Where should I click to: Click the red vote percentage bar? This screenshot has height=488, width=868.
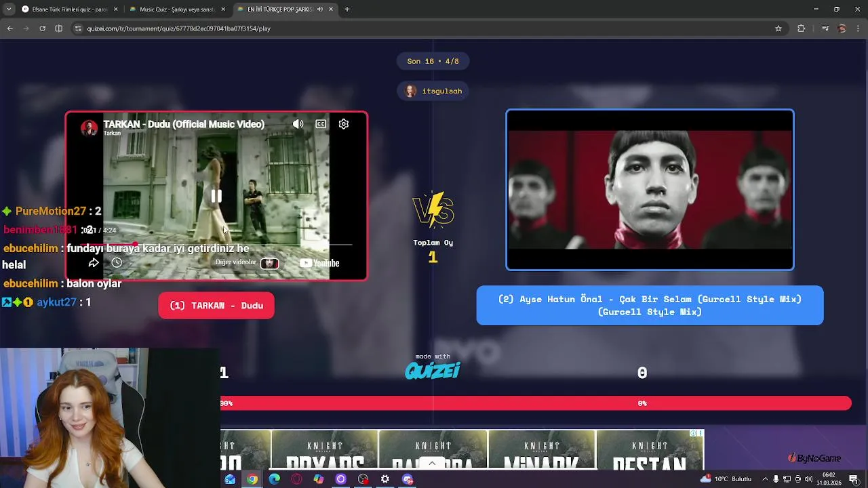tap(536, 403)
